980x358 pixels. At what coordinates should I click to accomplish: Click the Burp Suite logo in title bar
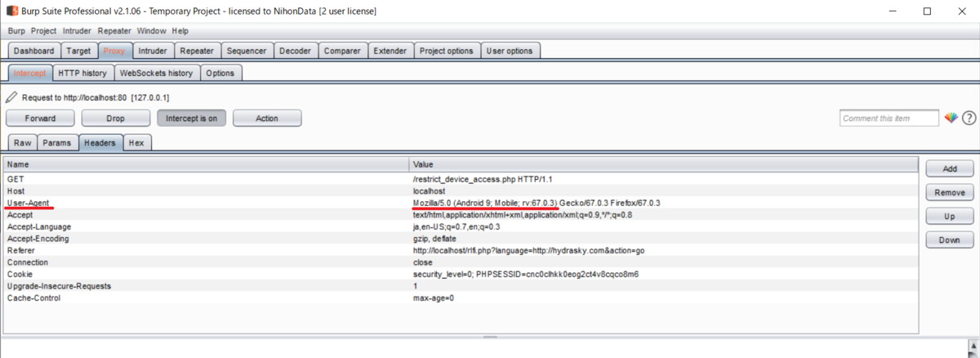pyautogui.click(x=12, y=11)
